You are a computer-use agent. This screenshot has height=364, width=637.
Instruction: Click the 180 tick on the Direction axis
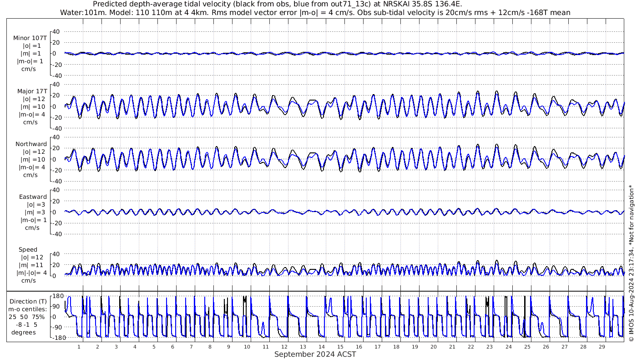coord(57,296)
